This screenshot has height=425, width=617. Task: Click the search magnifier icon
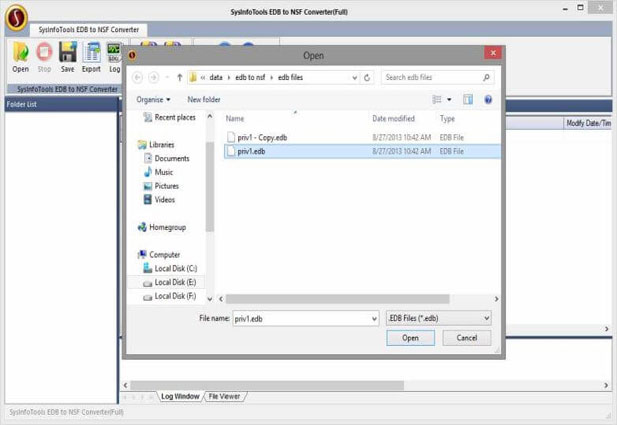[x=486, y=77]
